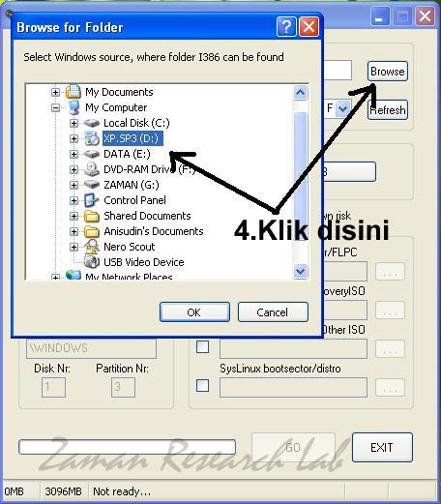The height and width of the screenshot is (504, 441).
Task: Click Cancel in Browse for Folder
Action: click(273, 312)
